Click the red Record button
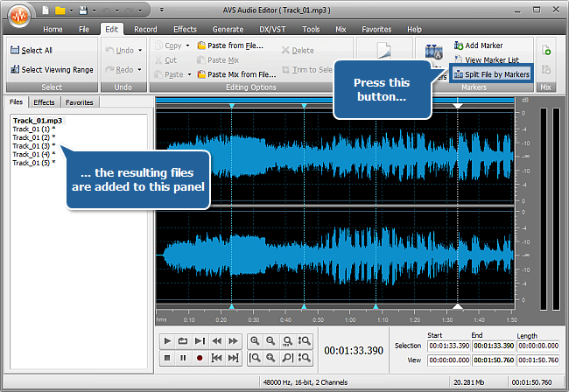Image resolution: width=569 pixels, height=392 pixels. point(200,358)
